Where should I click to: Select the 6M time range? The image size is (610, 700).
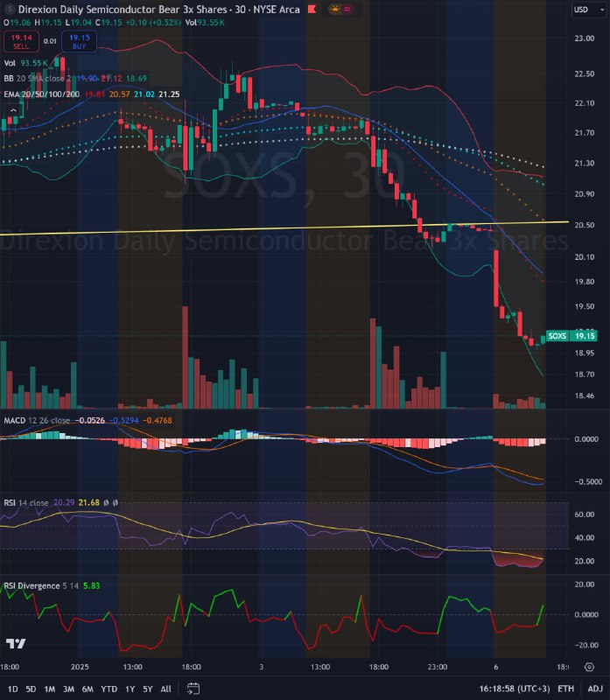click(88, 689)
